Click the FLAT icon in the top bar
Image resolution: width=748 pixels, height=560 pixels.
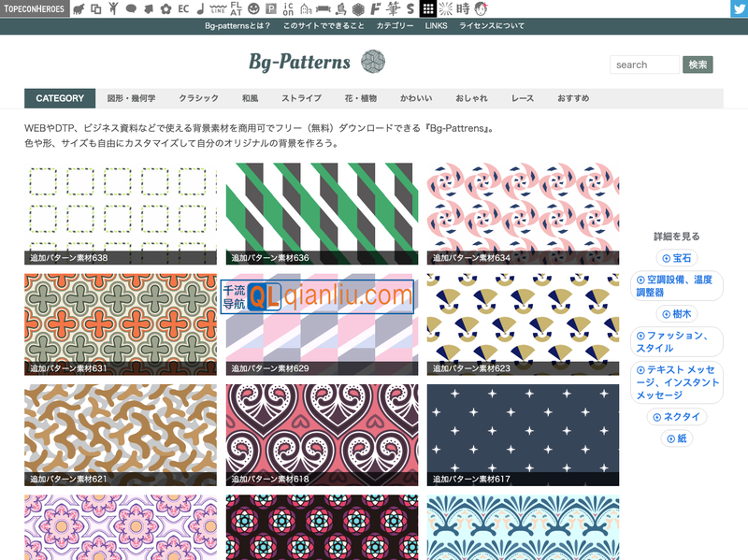235,9
